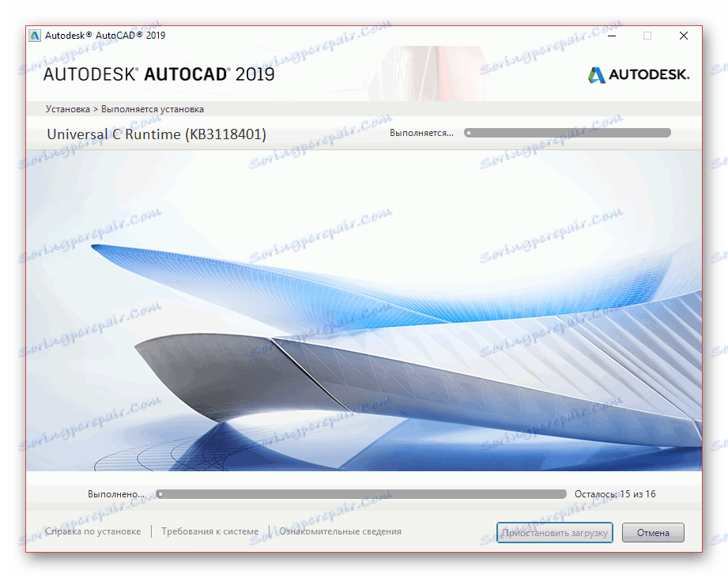This screenshot has width=728, height=578.
Task: Click the disabled maximize window button
Action: point(647,36)
